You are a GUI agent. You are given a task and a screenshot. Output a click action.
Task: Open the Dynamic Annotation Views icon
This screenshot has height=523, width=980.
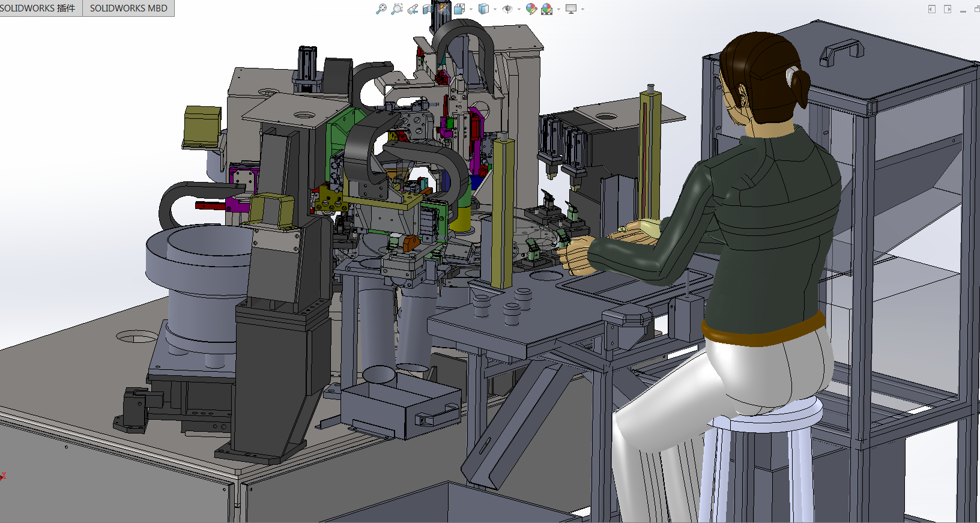click(444, 9)
